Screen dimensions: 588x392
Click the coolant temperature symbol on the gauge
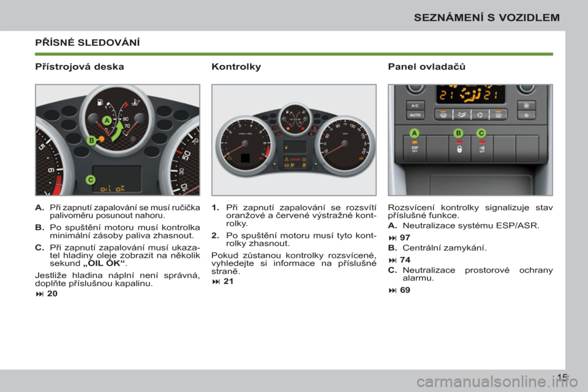136,102
